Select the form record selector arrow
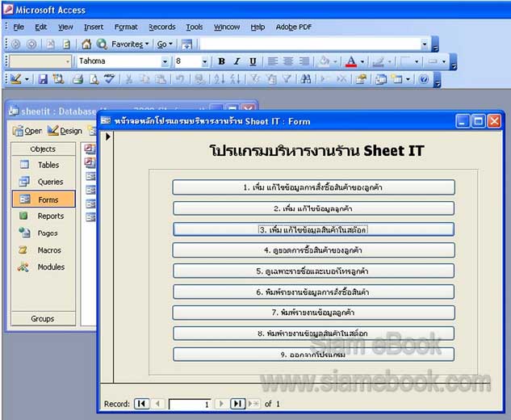 click(107, 136)
